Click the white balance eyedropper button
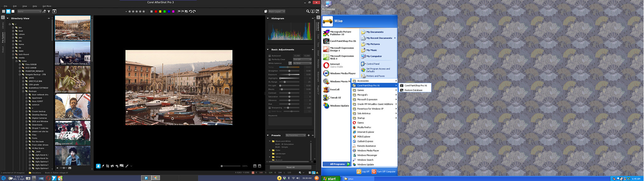Image resolution: width=644 pixels, height=181 pixels. click(290, 63)
